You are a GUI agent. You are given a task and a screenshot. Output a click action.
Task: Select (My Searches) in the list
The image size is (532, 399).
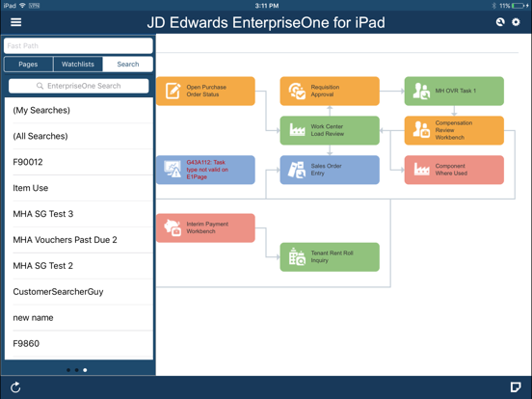pyautogui.click(x=79, y=110)
